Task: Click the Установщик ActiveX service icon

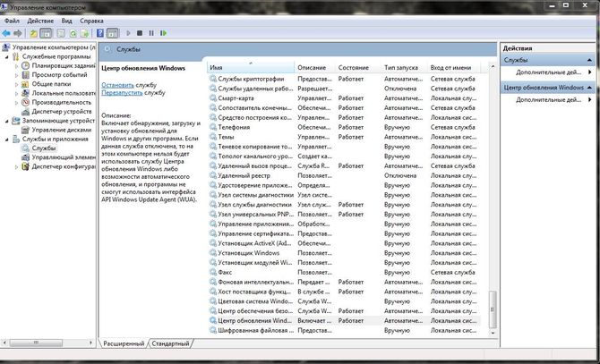Action: point(213,243)
